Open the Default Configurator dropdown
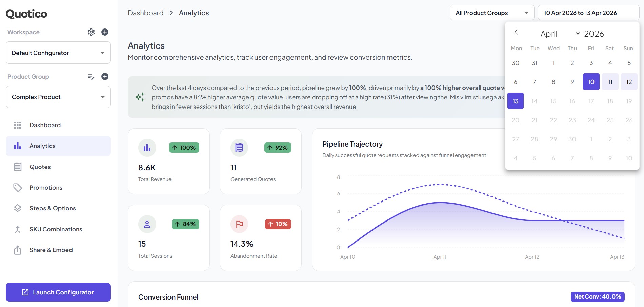 point(58,53)
